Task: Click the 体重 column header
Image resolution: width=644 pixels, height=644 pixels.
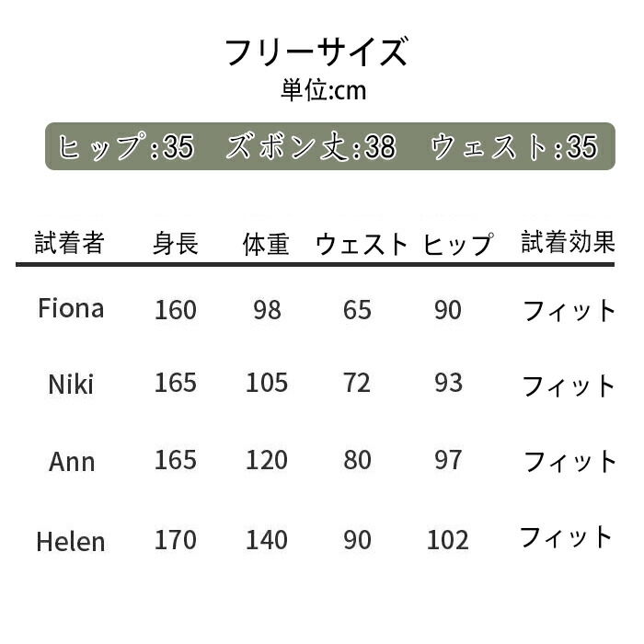Action: [x=266, y=244]
